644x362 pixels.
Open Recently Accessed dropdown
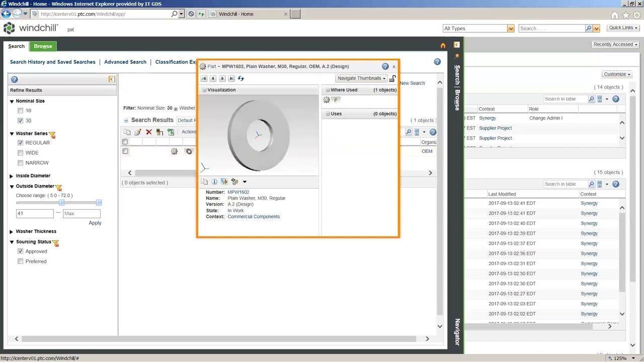coord(615,44)
